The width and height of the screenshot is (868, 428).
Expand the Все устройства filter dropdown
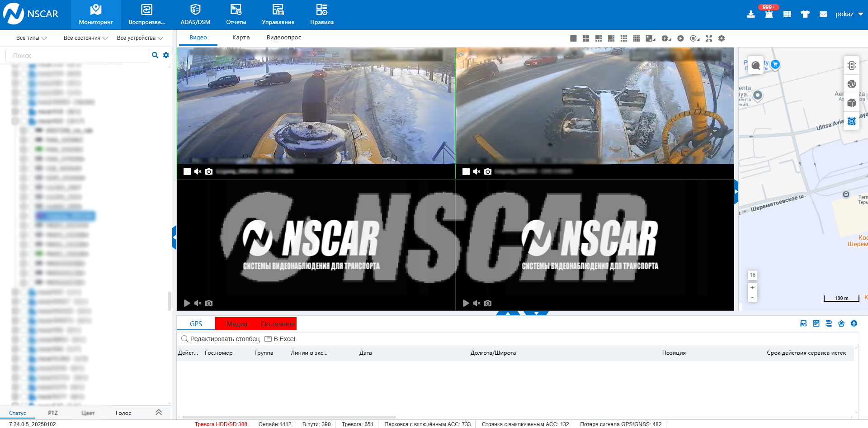coord(140,38)
